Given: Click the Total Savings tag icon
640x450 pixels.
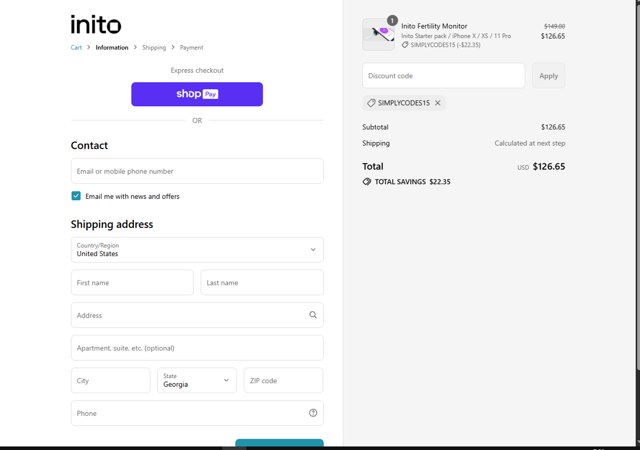Looking at the screenshot, I should [x=367, y=182].
